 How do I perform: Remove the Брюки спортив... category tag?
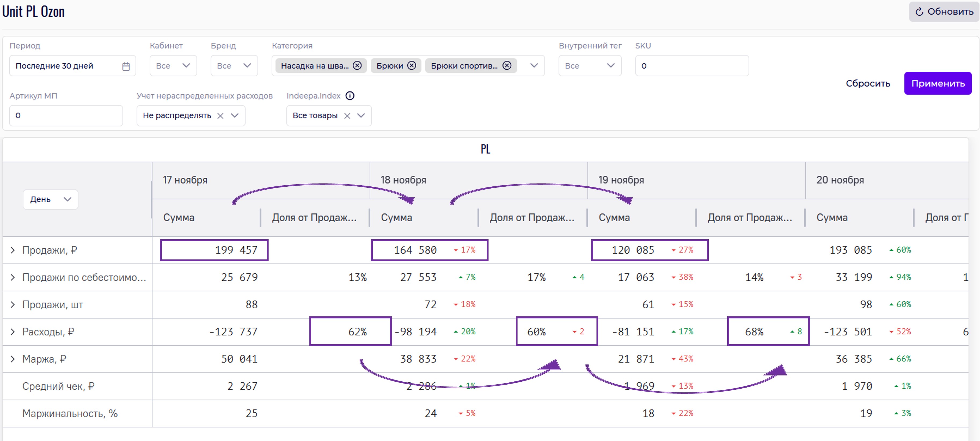[x=507, y=66]
